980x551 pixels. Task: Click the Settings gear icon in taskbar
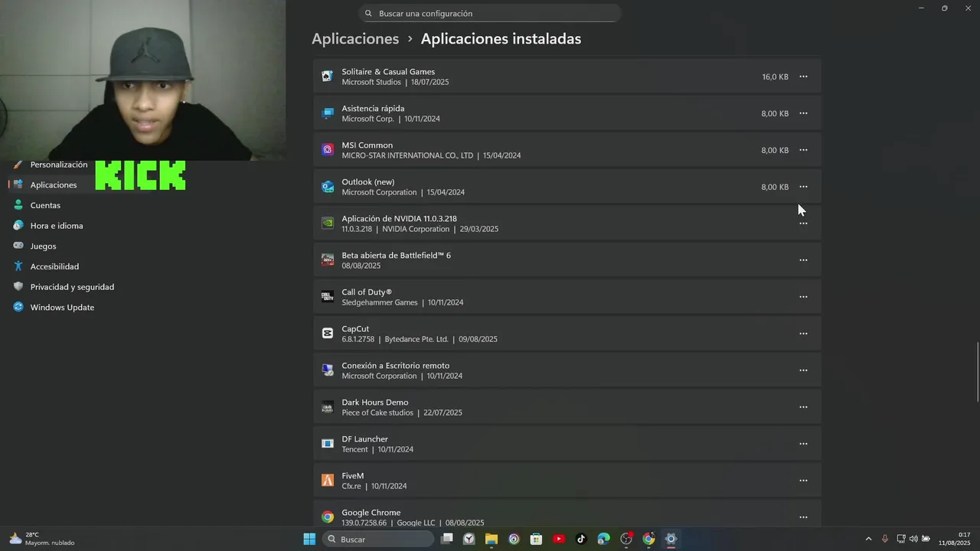(x=671, y=540)
